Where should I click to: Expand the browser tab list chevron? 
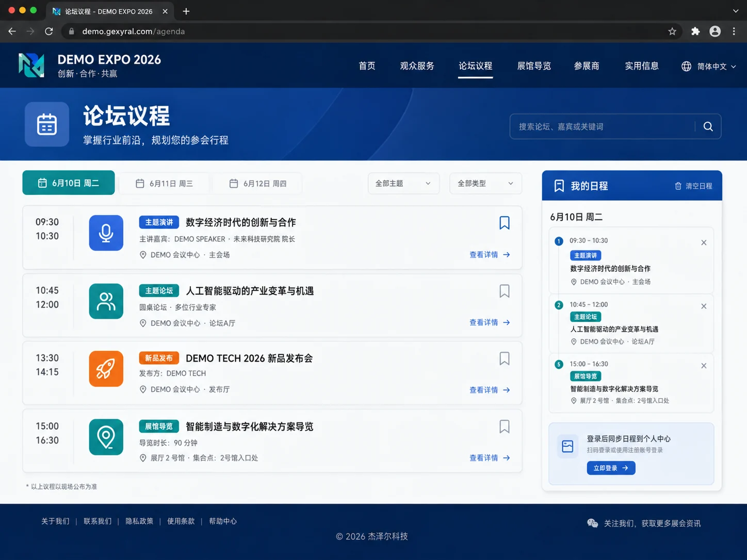tap(736, 11)
